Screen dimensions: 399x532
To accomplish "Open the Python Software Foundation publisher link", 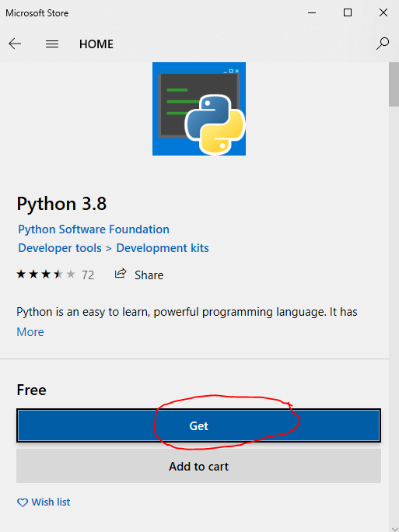I will point(93,229).
